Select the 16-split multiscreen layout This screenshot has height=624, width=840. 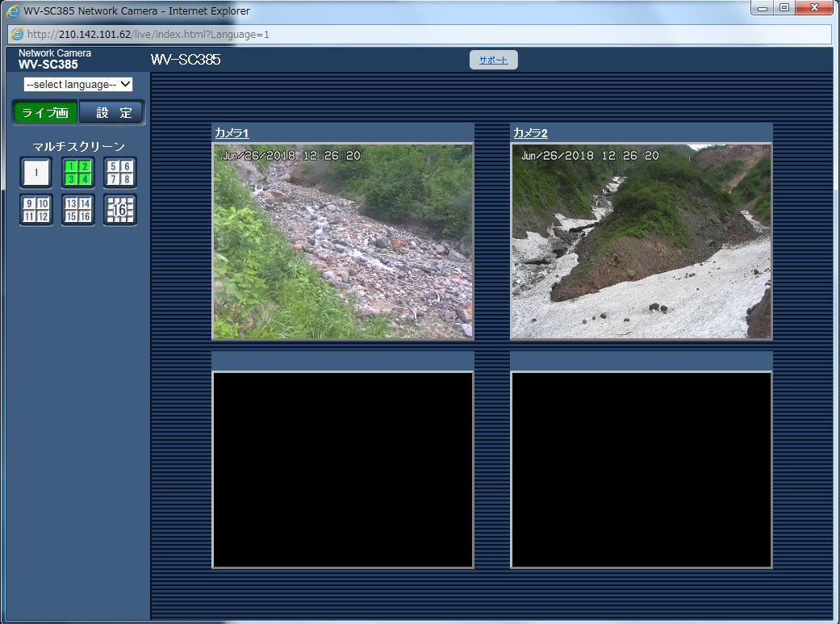[x=120, y=210]
